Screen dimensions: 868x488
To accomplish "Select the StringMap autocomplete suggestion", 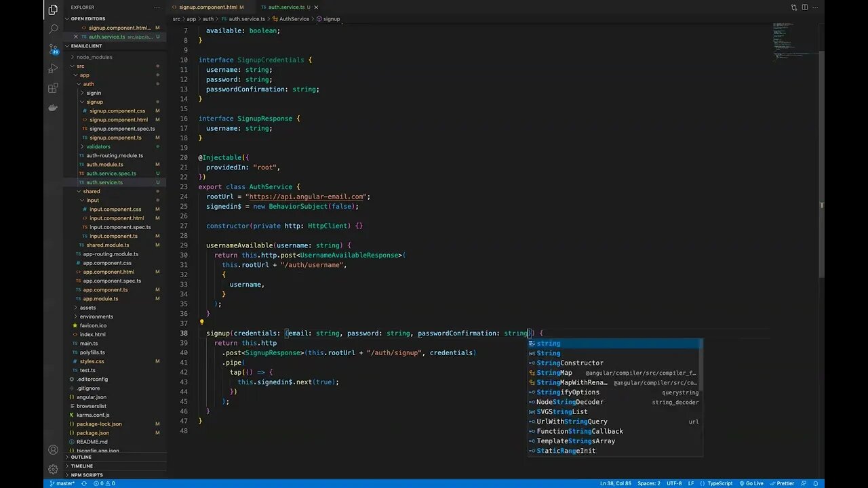I will point(615,373).
